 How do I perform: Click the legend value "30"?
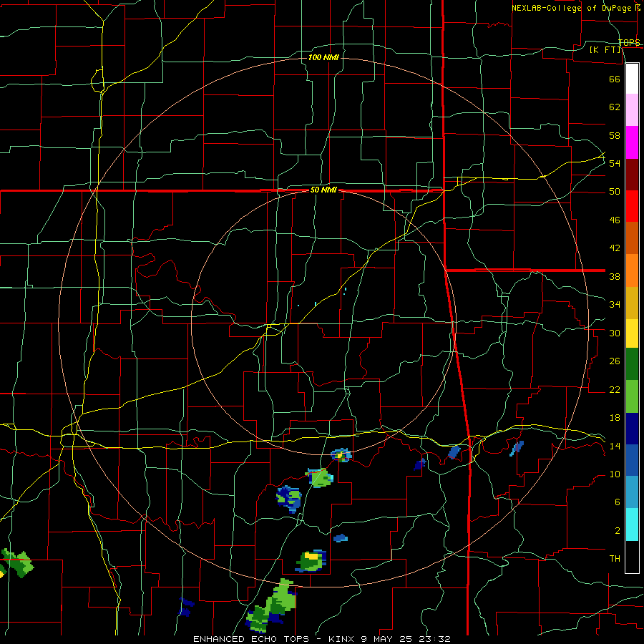coord(615,333)
